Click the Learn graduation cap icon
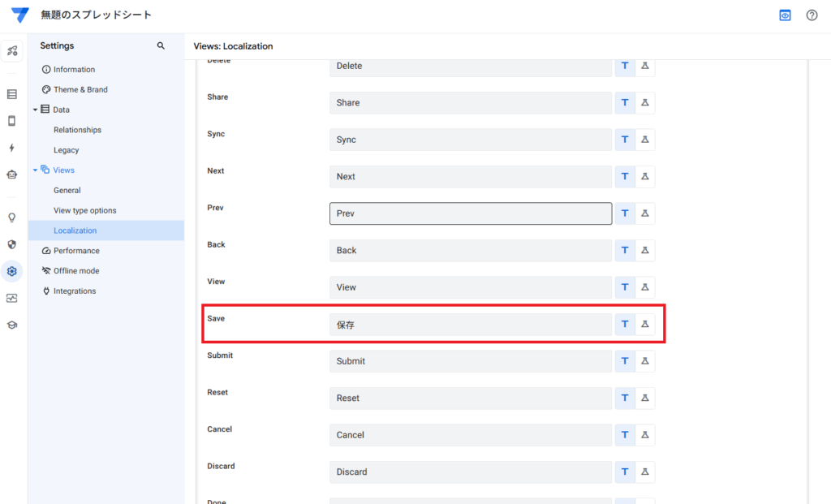 pyautogui.click(x=11, y=325)
